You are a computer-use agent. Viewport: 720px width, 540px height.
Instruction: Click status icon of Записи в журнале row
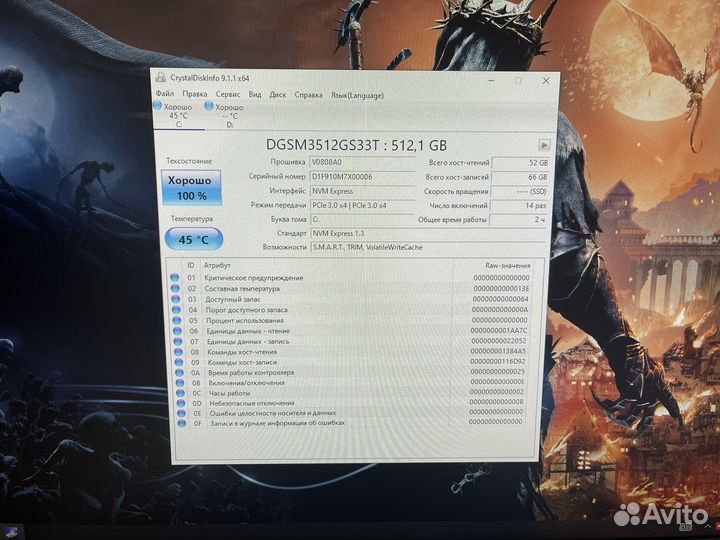tap(182, 423)
